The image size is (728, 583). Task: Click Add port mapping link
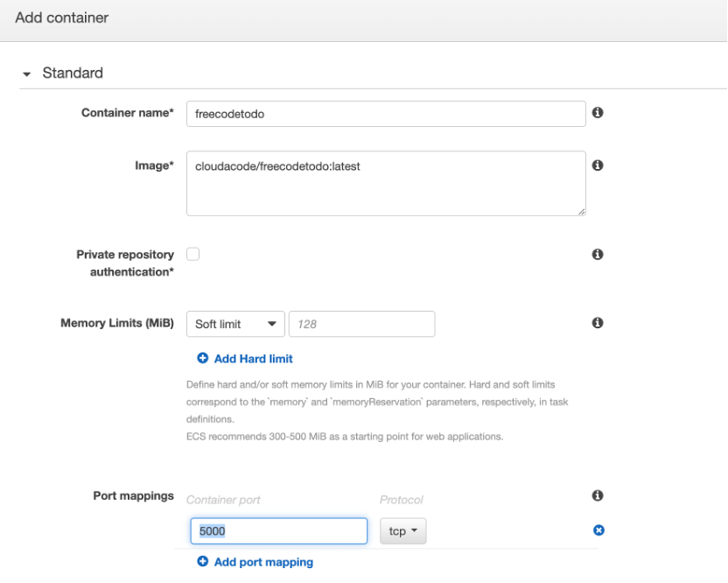263,562
